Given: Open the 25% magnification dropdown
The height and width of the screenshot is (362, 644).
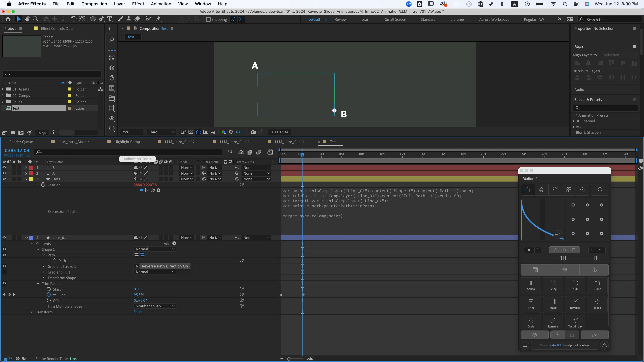Looking at the screenshot, I should point(131,132).
